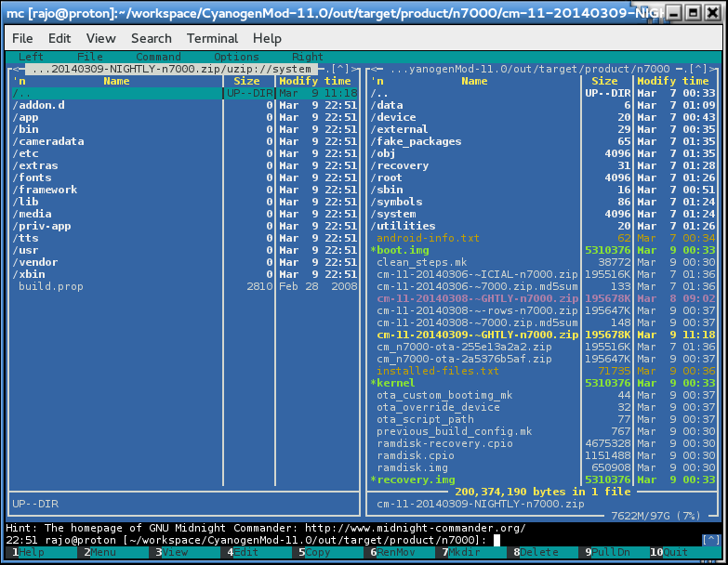Select android-info.txt file

pos(543,238)
